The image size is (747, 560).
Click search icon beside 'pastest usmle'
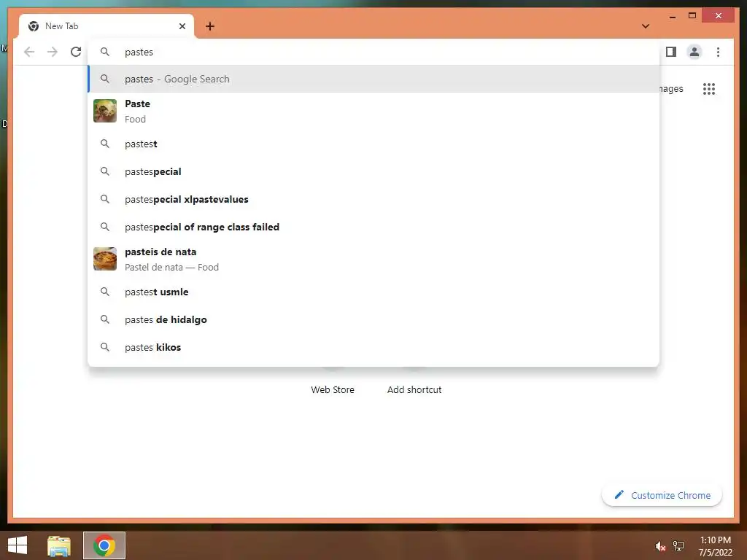(105, 292)
